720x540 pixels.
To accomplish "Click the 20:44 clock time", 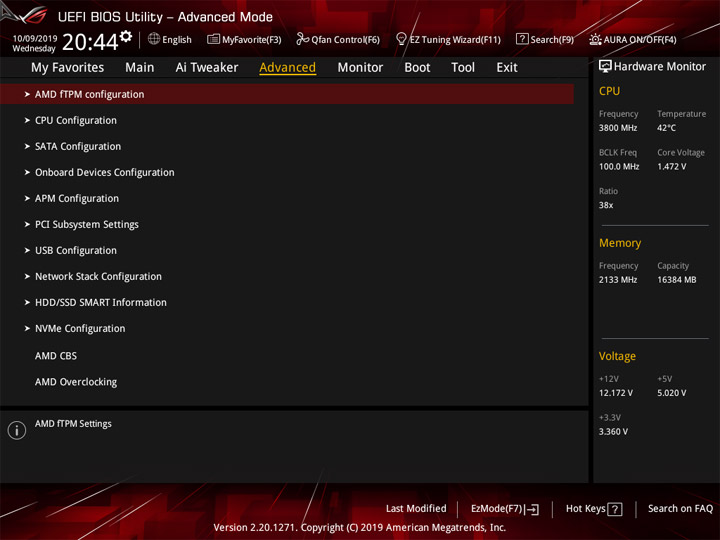I will (x=90, y=42).
